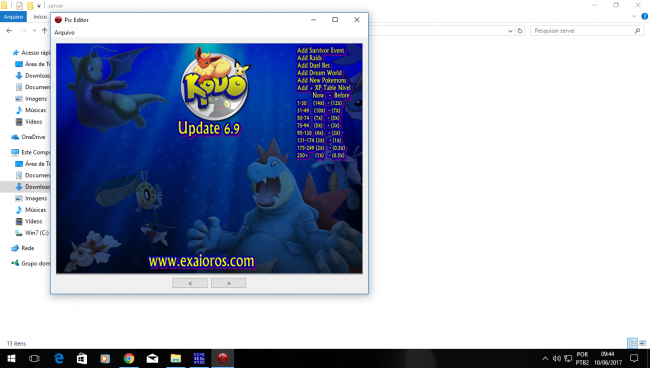
Task: Open network status in system tray
Action: [568, 358]
